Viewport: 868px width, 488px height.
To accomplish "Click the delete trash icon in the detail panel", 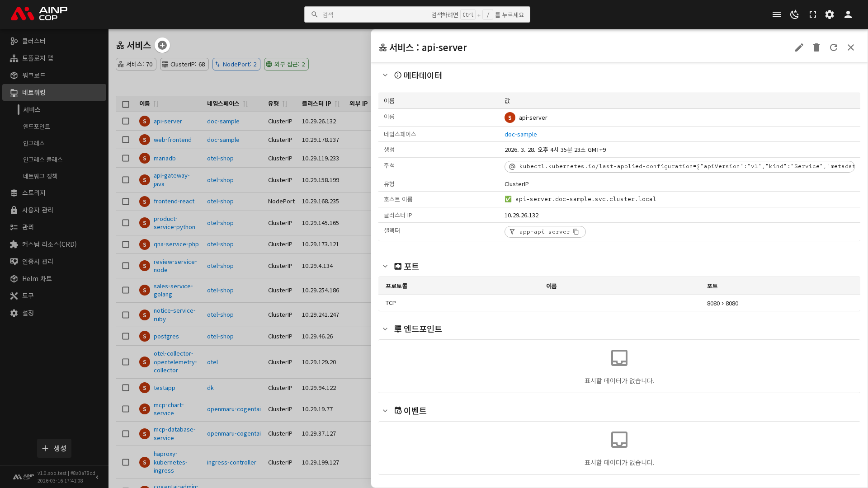I will click(816, 47).
